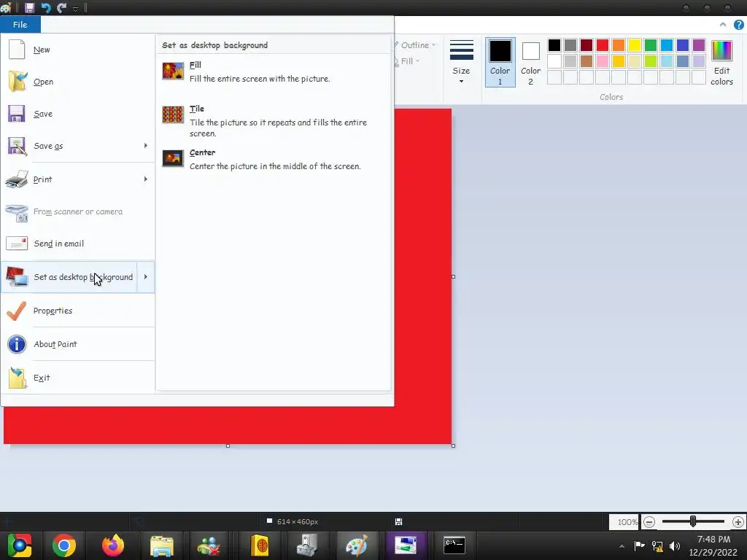Select Save menu entry
The width and height of the screenshot is (747, 560).
click(x=77, y=114)
